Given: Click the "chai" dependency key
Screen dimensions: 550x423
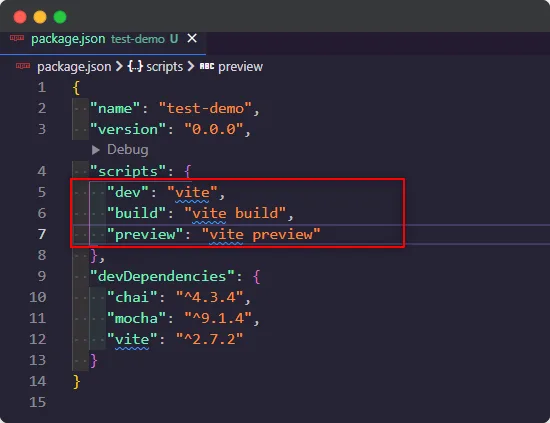Looking at the screenshot, I should coord(132,297).
